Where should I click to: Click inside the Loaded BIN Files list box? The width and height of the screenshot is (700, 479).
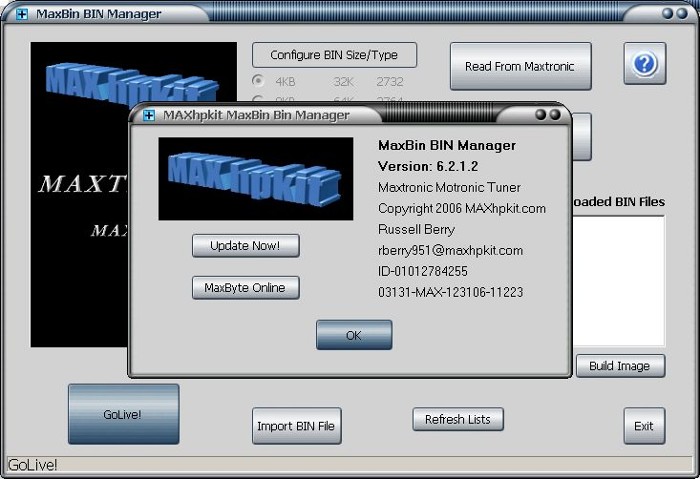[620, 280]
